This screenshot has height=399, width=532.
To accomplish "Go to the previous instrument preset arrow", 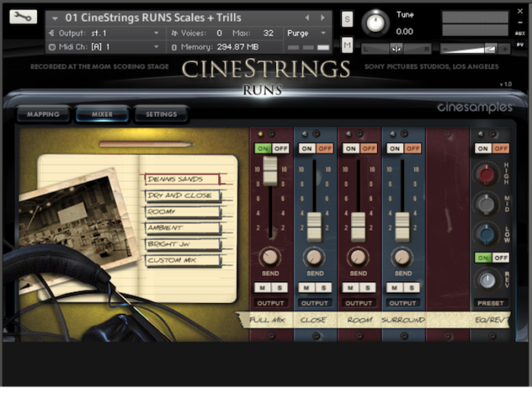I will tap(307, 17).
